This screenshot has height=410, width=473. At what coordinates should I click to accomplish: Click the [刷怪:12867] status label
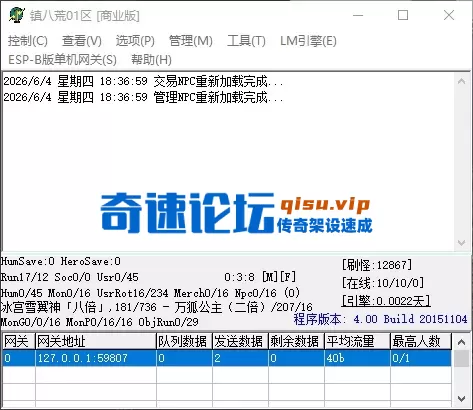point(377,265)
